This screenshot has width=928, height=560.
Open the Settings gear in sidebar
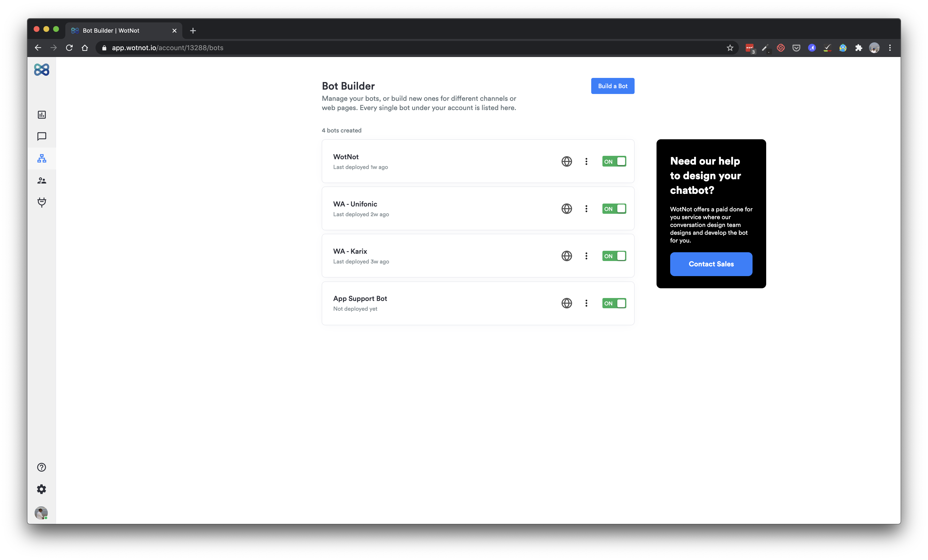(41, 489)
